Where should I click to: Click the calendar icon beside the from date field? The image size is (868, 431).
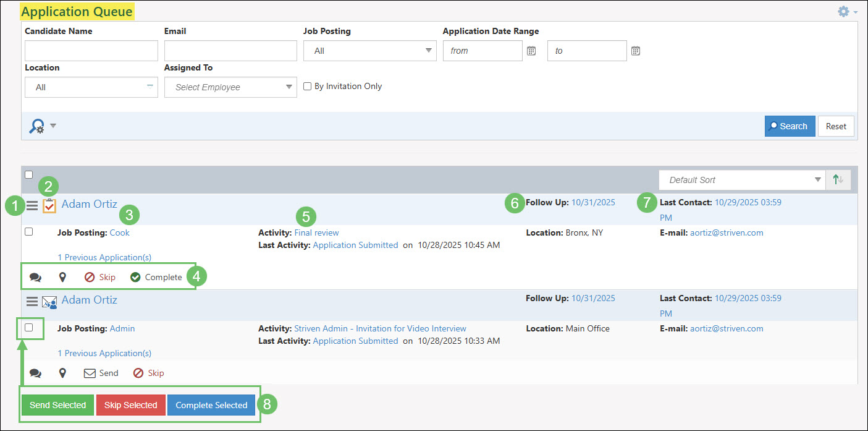click(x=531, y=51)
